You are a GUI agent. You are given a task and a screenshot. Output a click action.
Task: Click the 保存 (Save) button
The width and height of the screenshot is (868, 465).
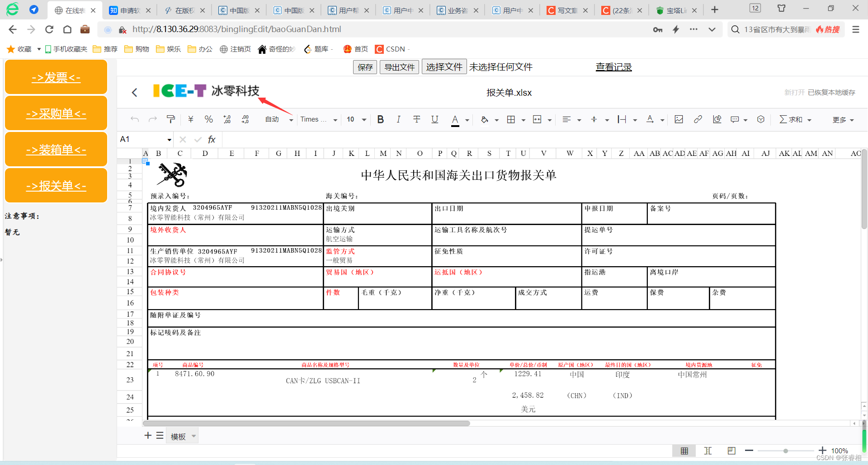click(365, 67)
